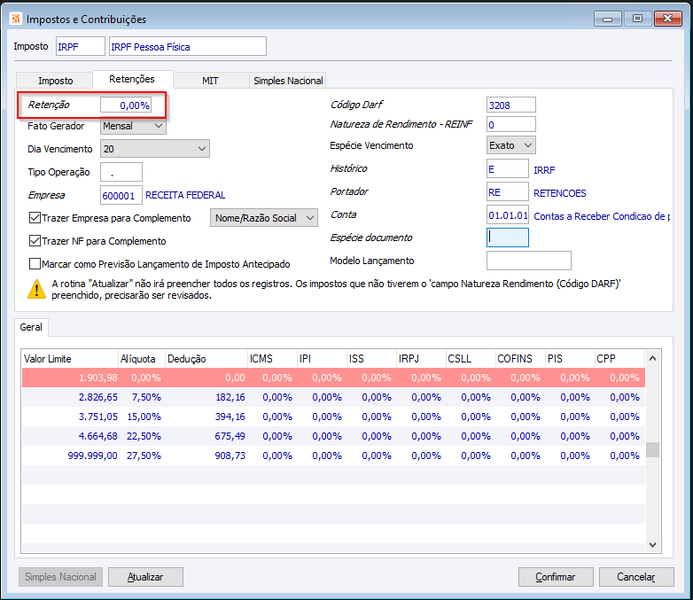Click the table vertical scrollbar thumb

[653, 449]
